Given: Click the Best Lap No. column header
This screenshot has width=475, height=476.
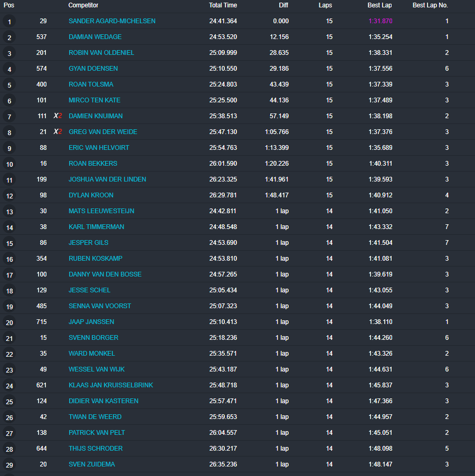Looking at the screenshot, I should 430,5.
